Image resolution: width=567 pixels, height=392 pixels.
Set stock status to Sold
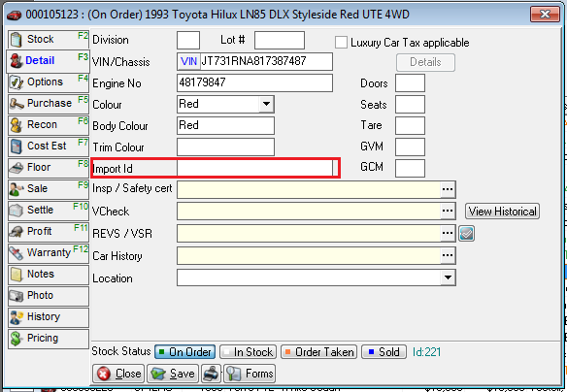[x=384, y=352]
